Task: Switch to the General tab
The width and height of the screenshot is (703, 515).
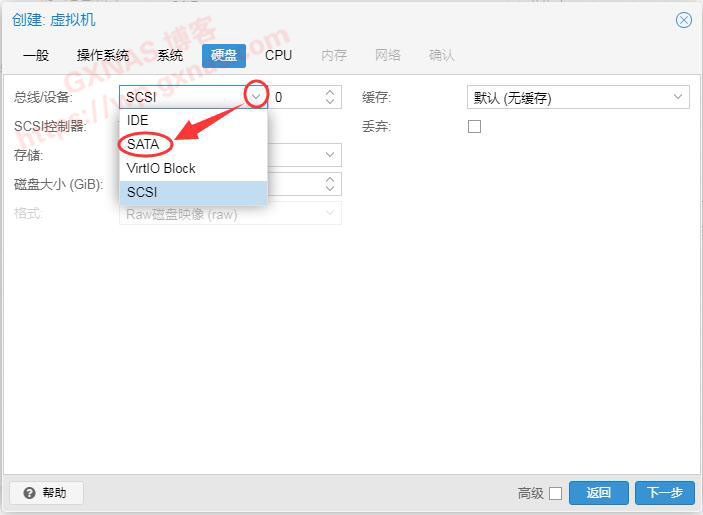Action: click(x=36, y=55)
